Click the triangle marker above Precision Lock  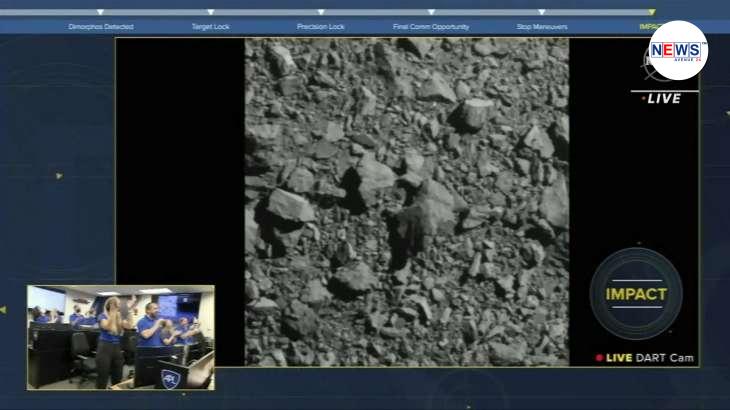(x=320, y=13)
